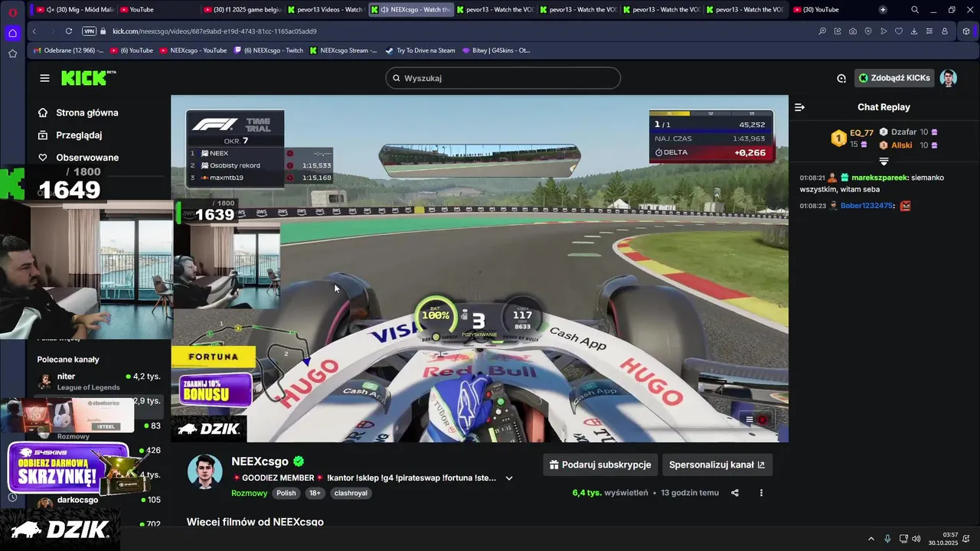The height and width of the screenshot is (551, 980).
Task: Open the niter recommended channel
Action: 98,380
